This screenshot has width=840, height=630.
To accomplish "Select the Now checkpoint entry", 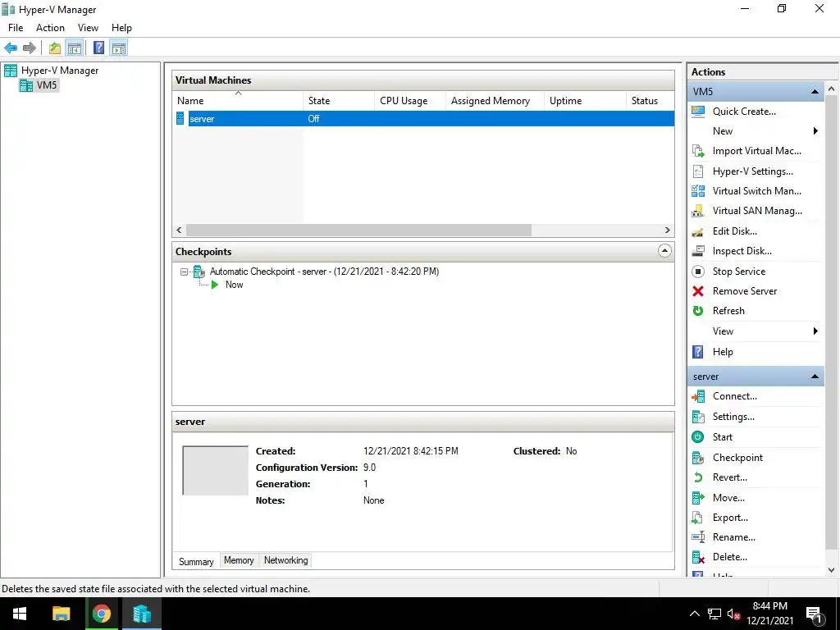I will (234, 285).
